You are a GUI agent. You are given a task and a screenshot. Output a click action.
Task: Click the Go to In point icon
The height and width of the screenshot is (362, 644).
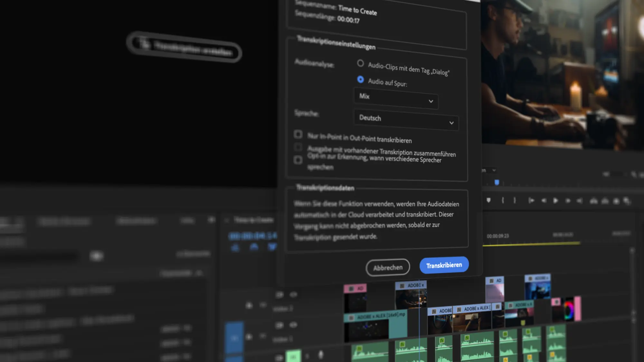[531, 200]
